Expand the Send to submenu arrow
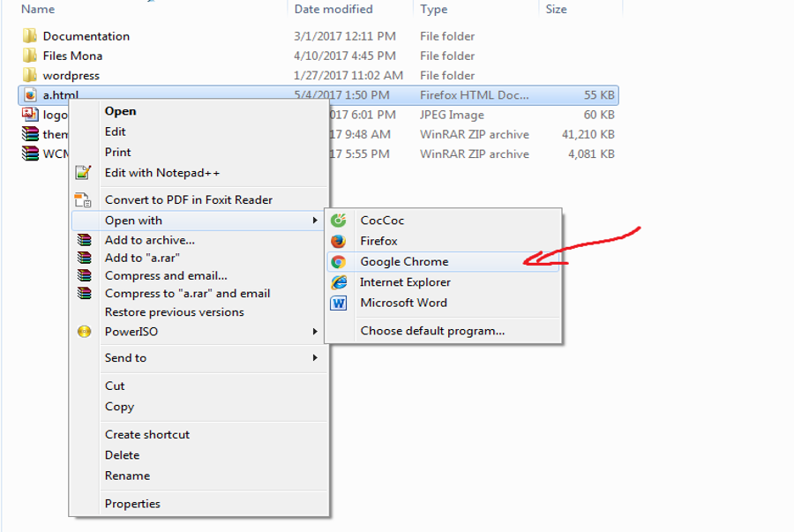The image size is (794, 532). point(315,358)
